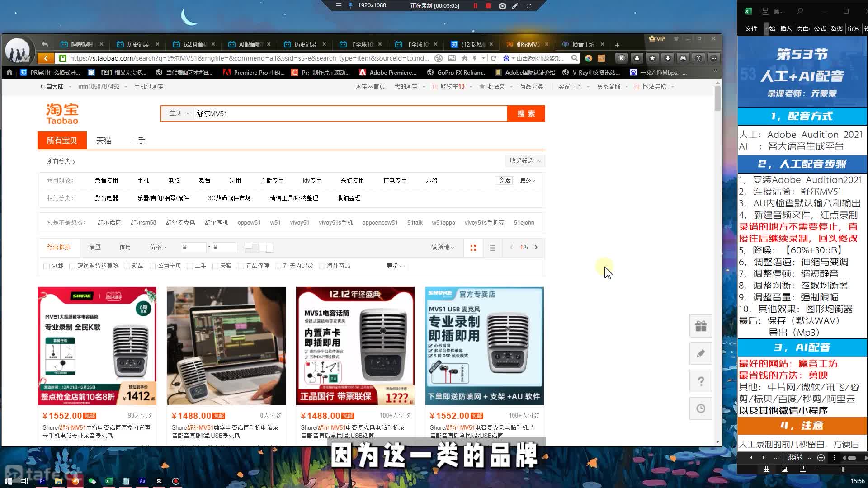Click the pencil feedback icon on sidebar
This screenshot has width=868, height=488.
[x=701, y=353]
